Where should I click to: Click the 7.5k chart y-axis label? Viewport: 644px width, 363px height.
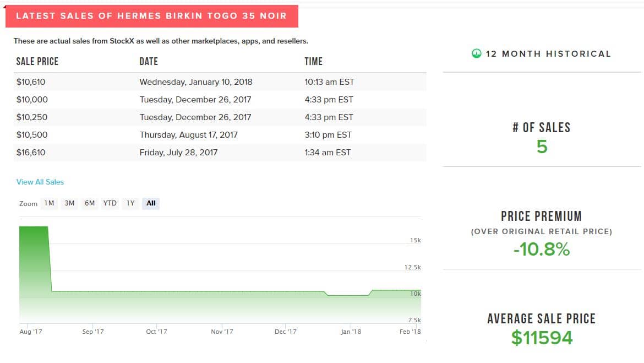[414, 320]
